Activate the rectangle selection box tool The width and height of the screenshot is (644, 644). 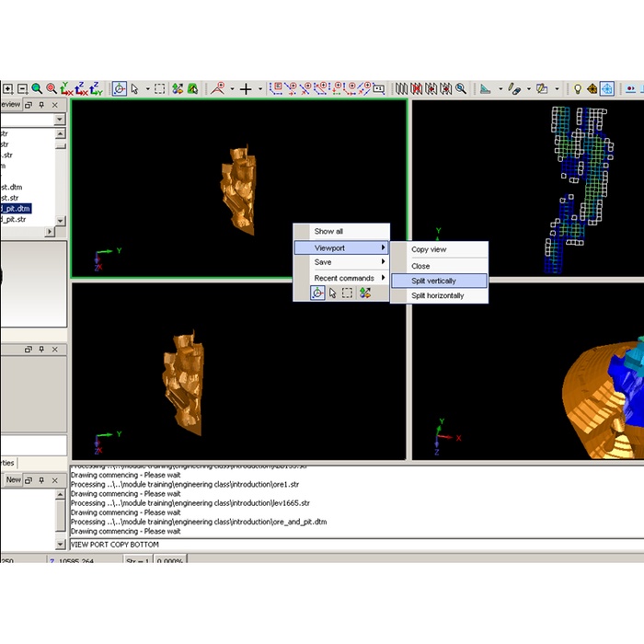tap(159, 89)
